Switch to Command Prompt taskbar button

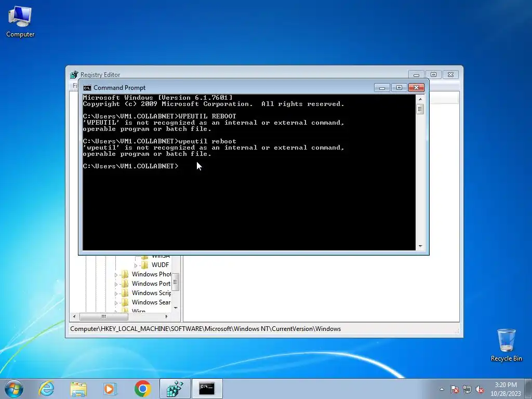click(x=207, y=389)
